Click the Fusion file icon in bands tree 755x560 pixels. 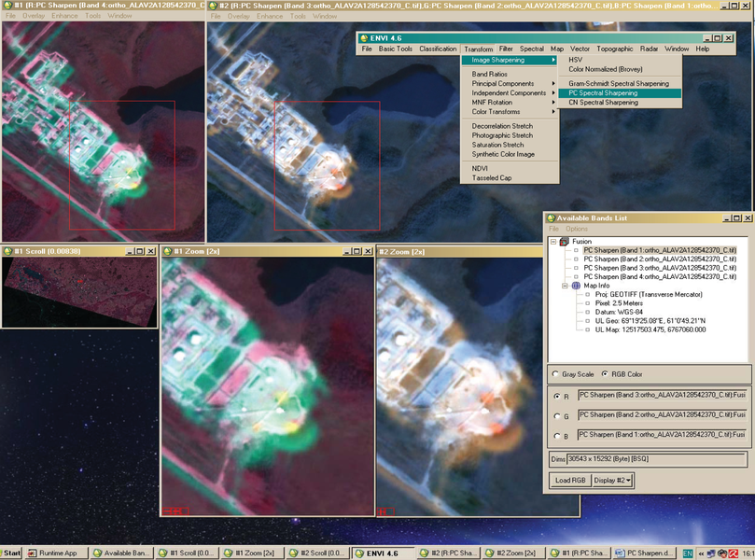[563, 242]
